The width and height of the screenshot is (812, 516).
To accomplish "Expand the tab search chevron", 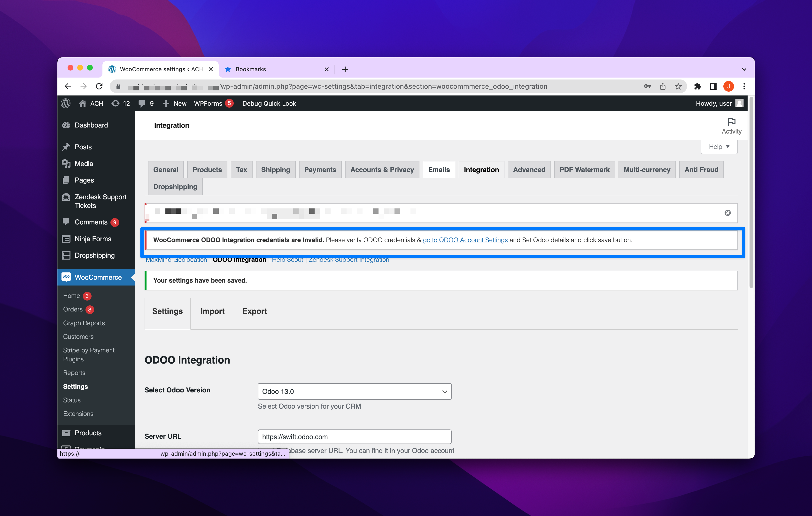I will tap(744, 69).
